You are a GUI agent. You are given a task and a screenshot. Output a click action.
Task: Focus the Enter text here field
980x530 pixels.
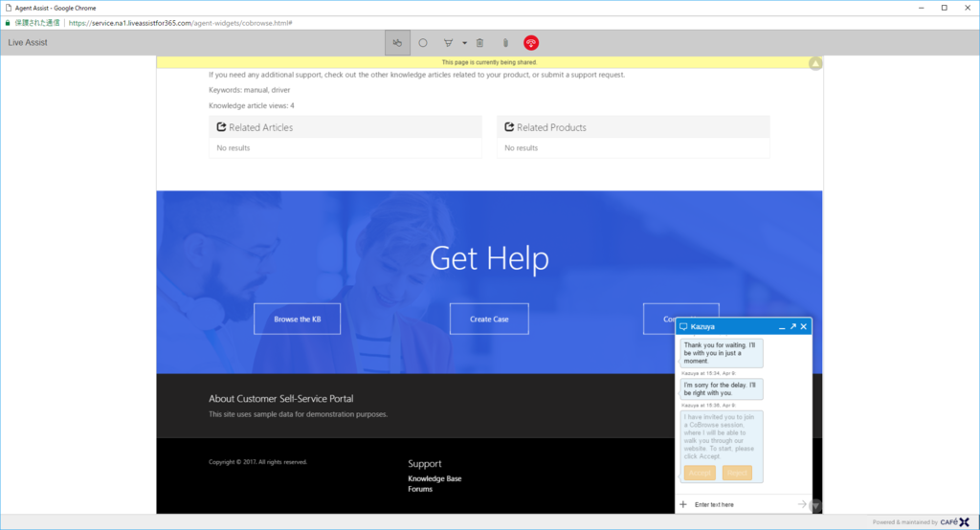pyautogui.click(x=744, y=504)
